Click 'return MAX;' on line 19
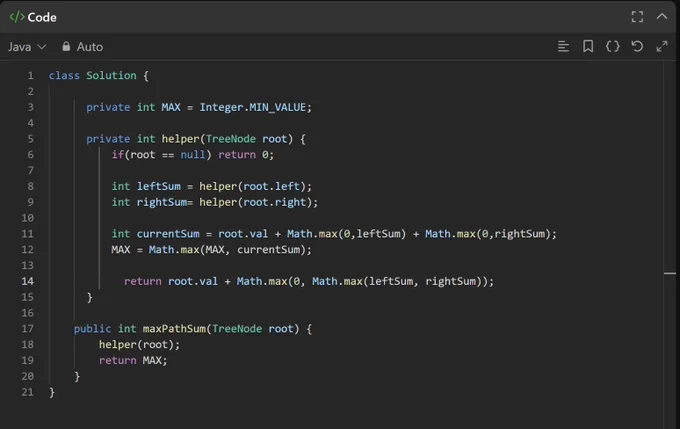680x429 pixels. (x=133, y=360)
